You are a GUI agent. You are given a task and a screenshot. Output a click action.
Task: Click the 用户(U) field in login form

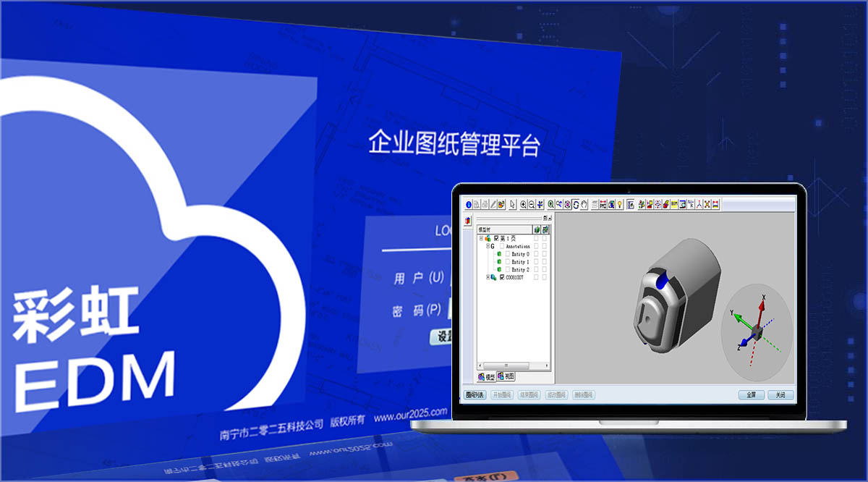point(450,279)
